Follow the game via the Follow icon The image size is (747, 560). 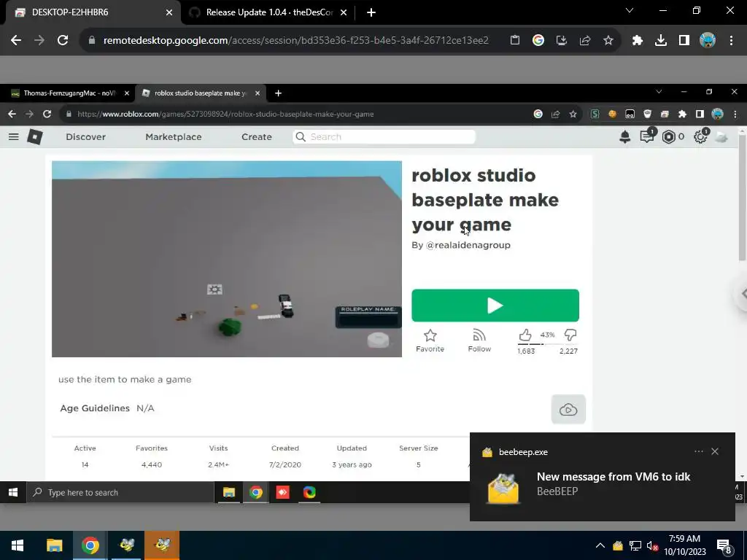click(x=479, y=340)
